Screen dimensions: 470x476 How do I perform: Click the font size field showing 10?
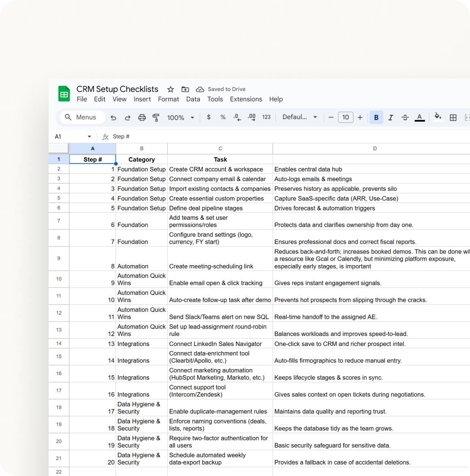pyautogui.click(x=346, y=117)
